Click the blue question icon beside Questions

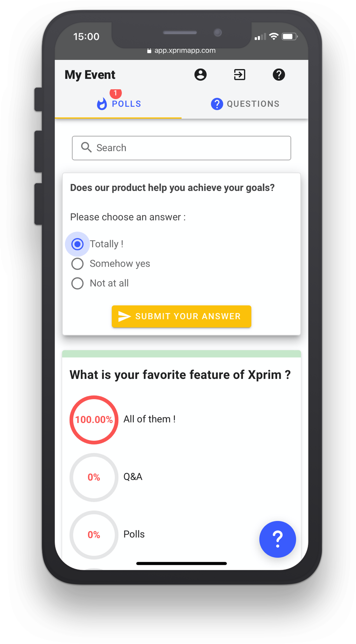click(x=217, y=104)
